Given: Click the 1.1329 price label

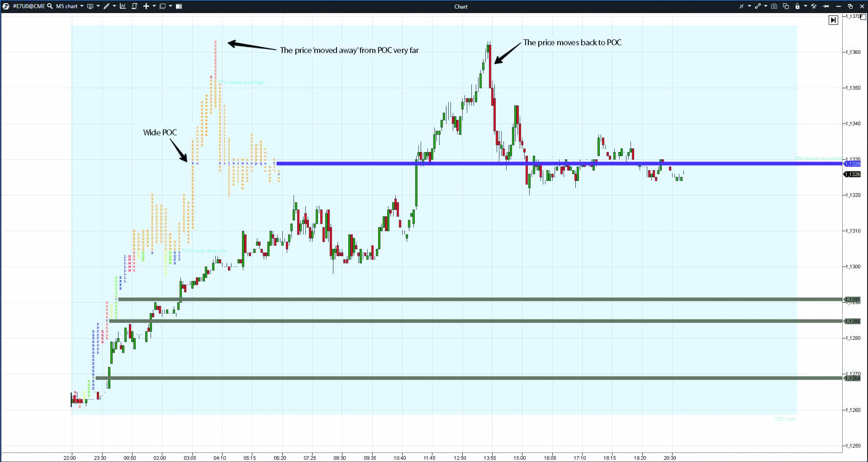Looking at the screenshot, I should (852, 164).
